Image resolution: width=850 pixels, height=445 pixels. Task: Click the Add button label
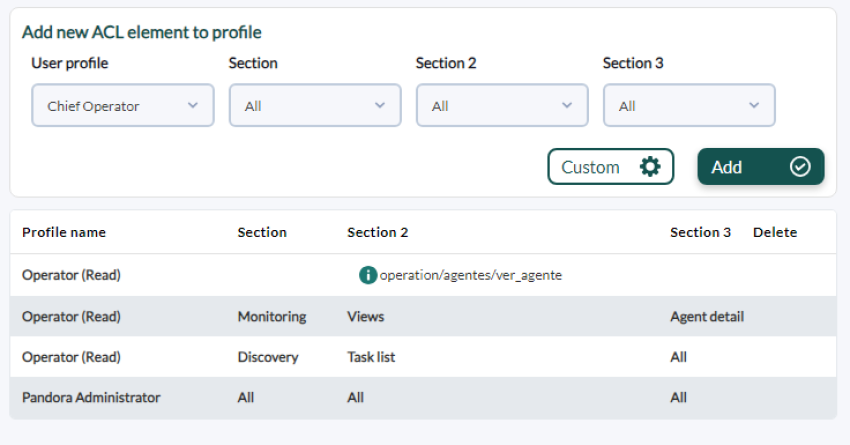click(x=726, y=167)
